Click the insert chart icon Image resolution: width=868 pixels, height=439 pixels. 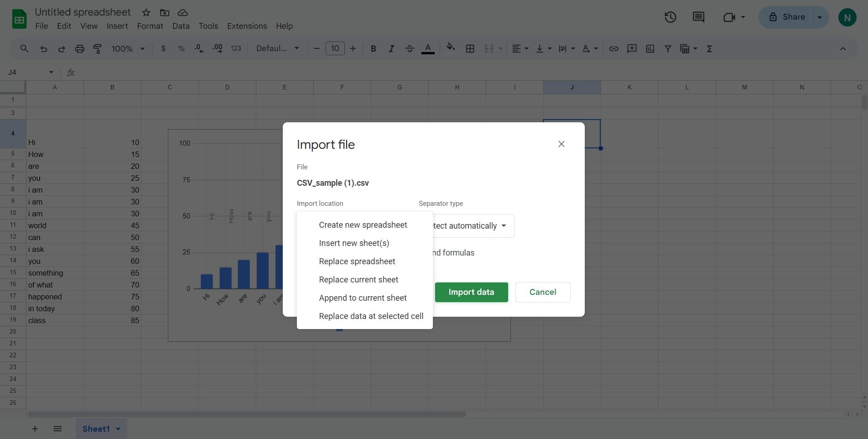point(650,49)
